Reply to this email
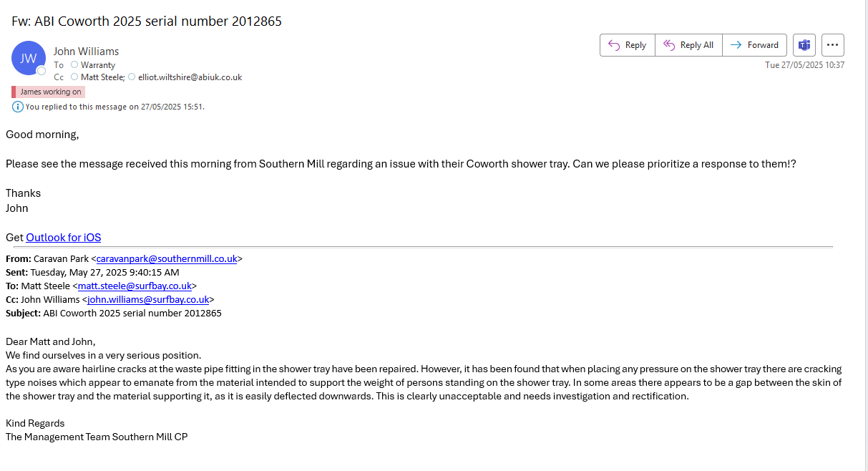The height and width of the screenshot is (471, 868). [627, 45]
